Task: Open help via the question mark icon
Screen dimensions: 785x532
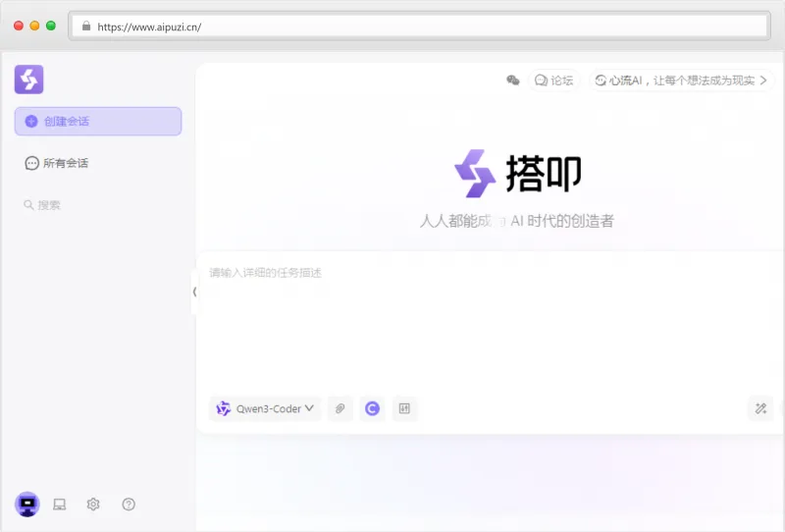Action: point(129,505)
